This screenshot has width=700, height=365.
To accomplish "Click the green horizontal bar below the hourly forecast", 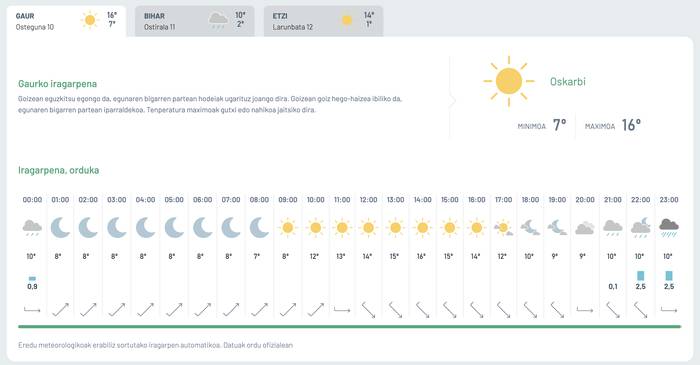I will point(350,327).
